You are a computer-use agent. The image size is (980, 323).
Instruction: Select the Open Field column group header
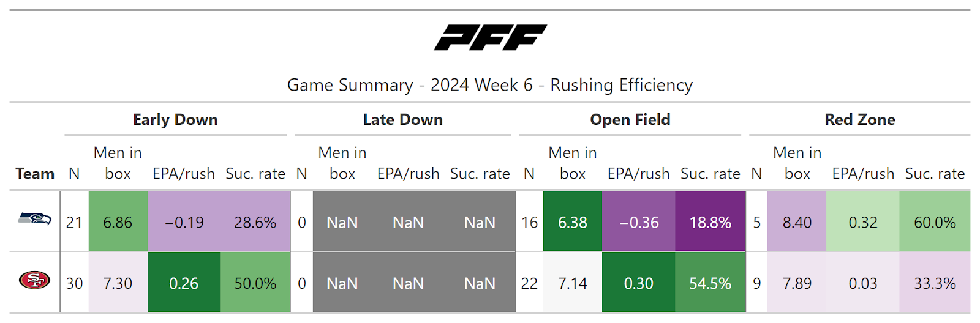[630, 120]
